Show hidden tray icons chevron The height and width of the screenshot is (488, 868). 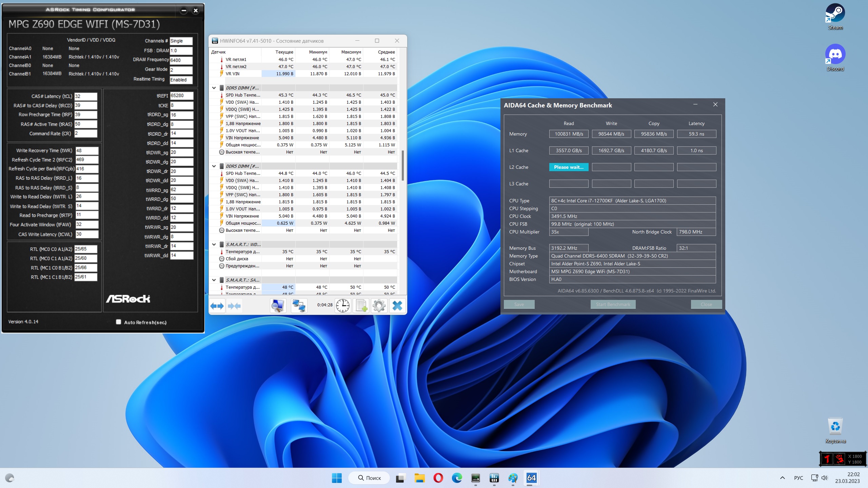point(782,478)
